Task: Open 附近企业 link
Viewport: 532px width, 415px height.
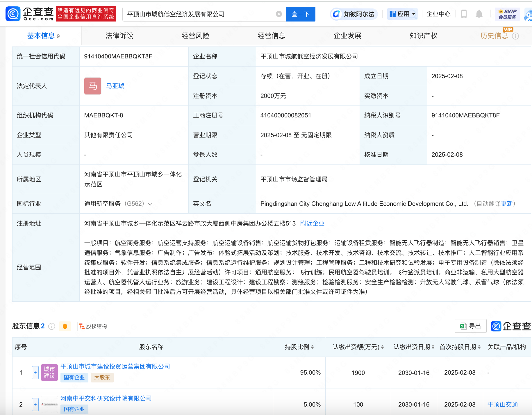Action: (x=312, y=223)
